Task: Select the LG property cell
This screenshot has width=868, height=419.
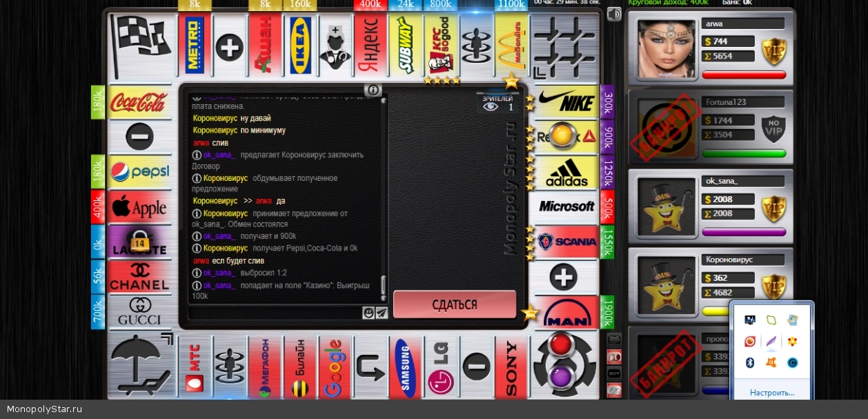Action: (441, 367)
